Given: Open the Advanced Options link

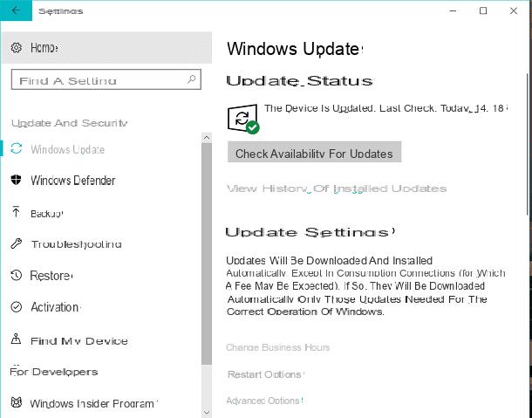Looking at the screenshot, I should [264, 401].
